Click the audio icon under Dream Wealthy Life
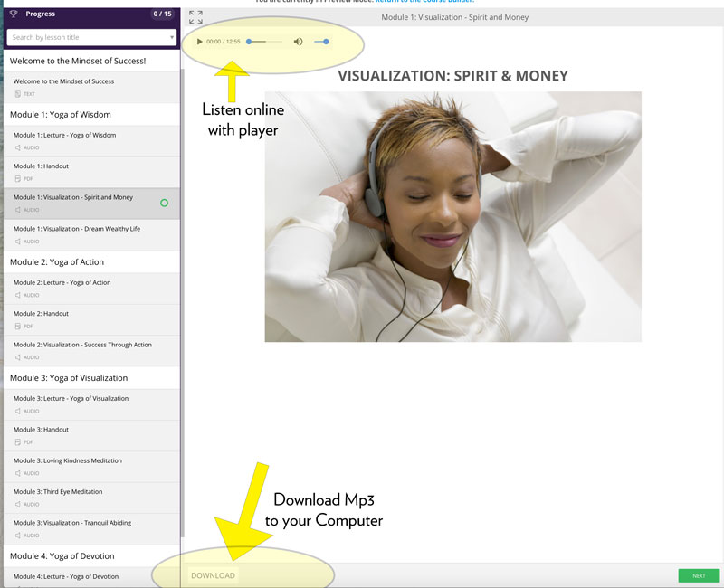724x588 pixels. 18,242
